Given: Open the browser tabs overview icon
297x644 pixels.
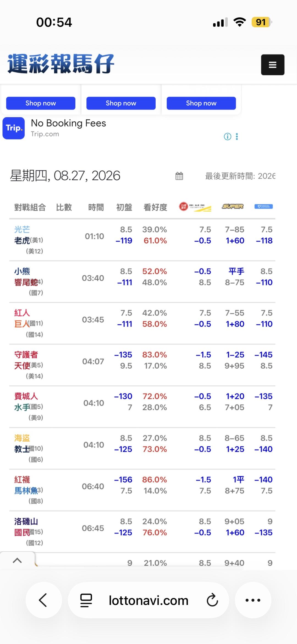Looking at the screenshot, I should click(x=86, y=600).
